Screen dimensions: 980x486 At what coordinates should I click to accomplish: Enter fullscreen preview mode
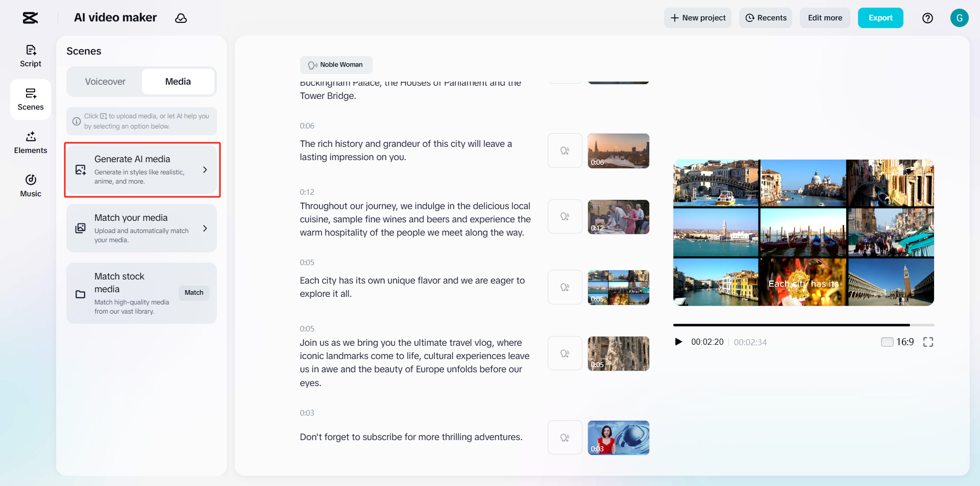(928, 342)
